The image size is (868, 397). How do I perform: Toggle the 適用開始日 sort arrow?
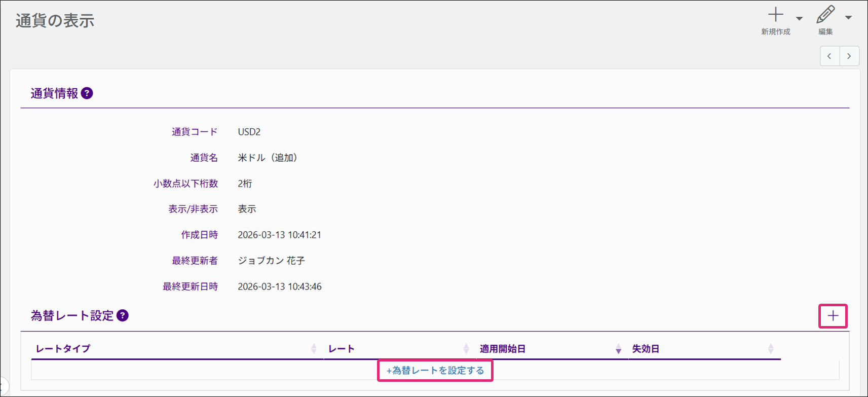click(x=618, y=349)
